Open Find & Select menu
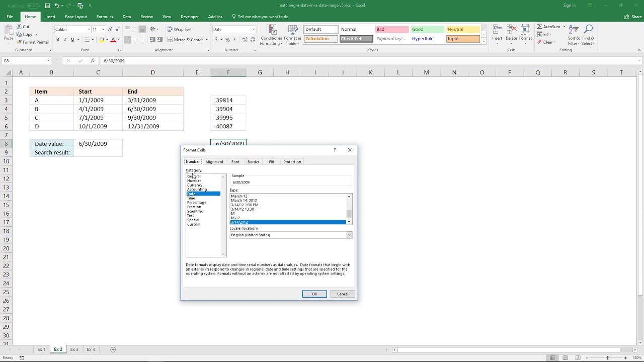This screenshot has height=362, width=644. tap(588, 34)
